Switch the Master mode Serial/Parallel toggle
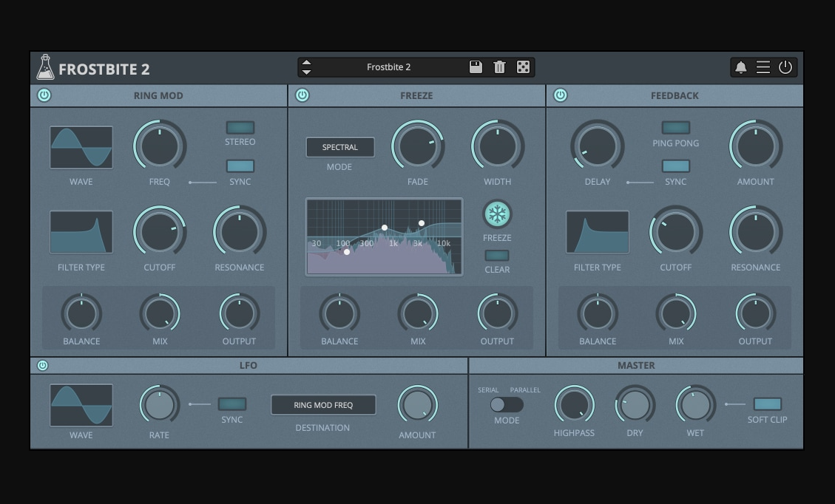 pos(507,404)
